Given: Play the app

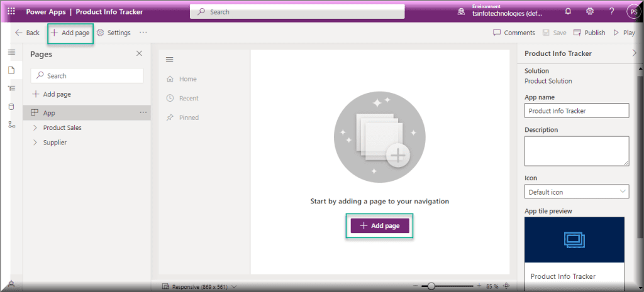Looking at the screenshot, I should click(x=625, y=33).
